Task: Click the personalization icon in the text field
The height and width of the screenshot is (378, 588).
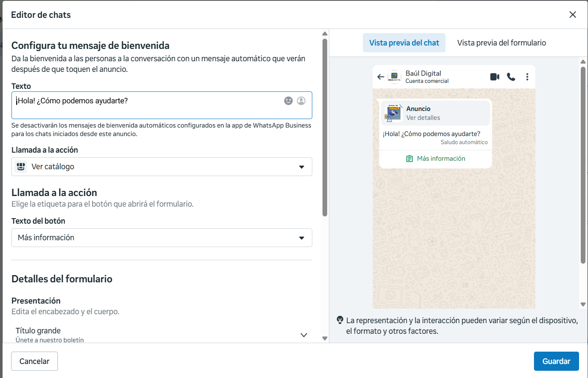Action: tap(301, 101)
